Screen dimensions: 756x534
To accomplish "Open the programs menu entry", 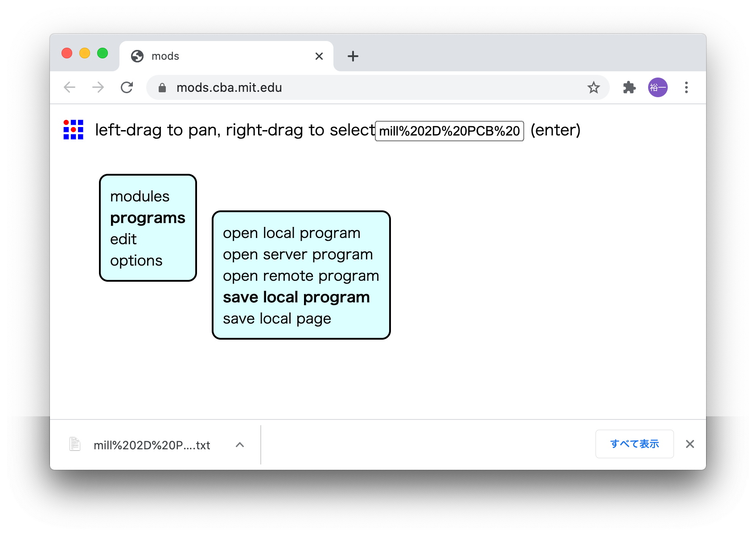I will [x=148, y=218].
